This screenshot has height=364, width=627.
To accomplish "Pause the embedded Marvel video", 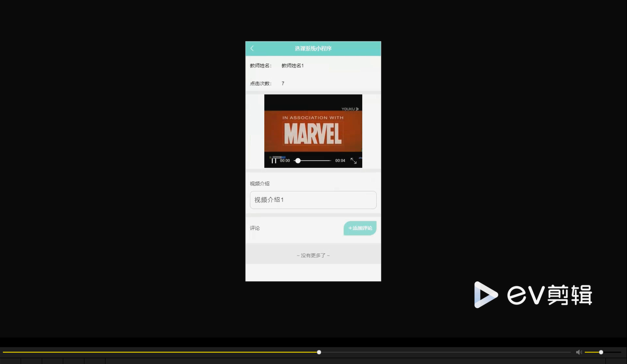I will click(x=274, y=160).
